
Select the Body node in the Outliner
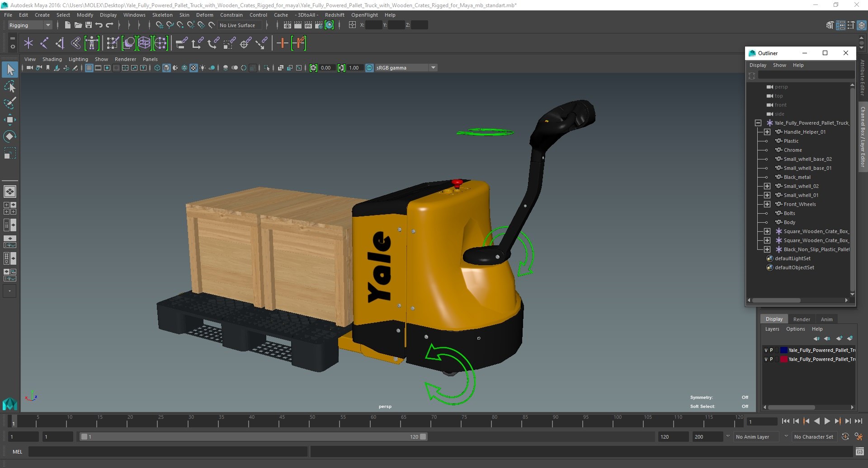point(789,222)
